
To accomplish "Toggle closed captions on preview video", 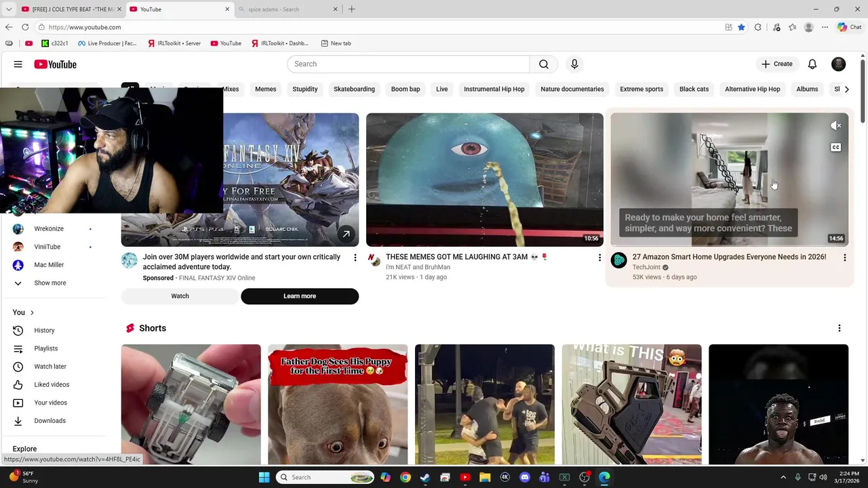I will tap(836, 147).
